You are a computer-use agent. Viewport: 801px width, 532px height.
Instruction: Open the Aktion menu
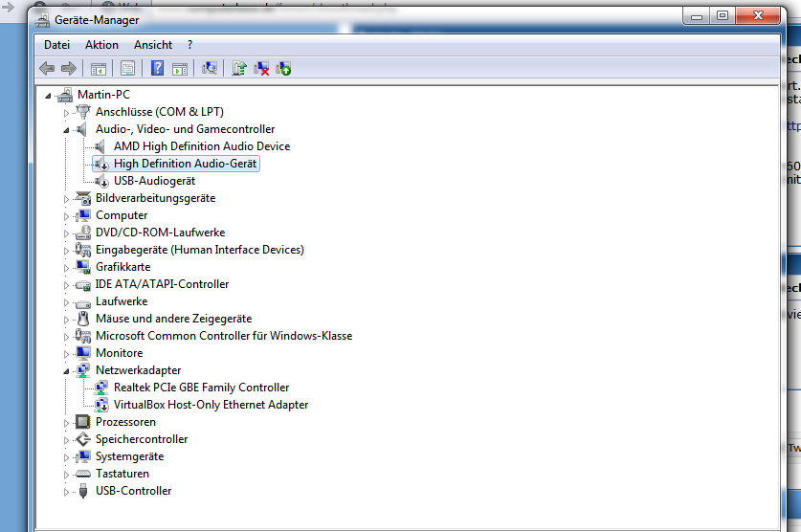coord(101,45)
